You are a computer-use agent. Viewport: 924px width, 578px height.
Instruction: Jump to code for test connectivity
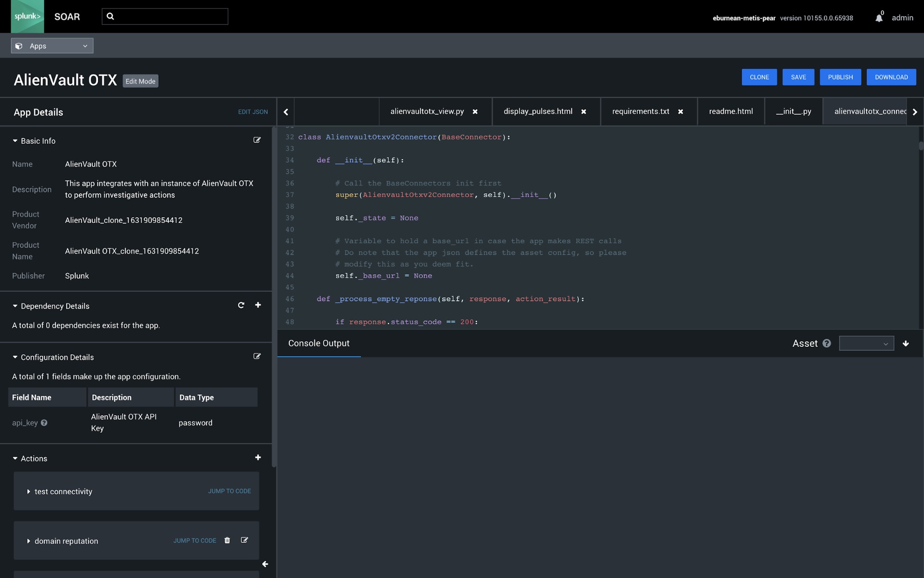pos(229,491)
